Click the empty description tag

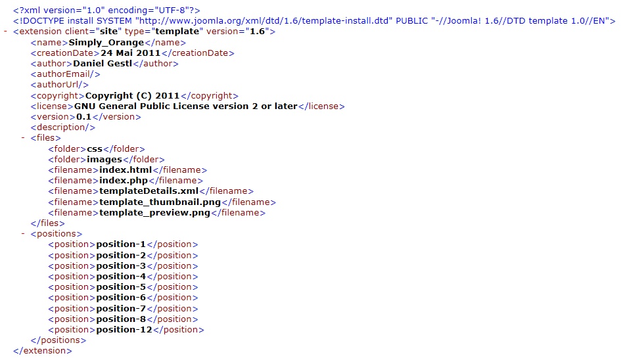(x=63, y=127)
